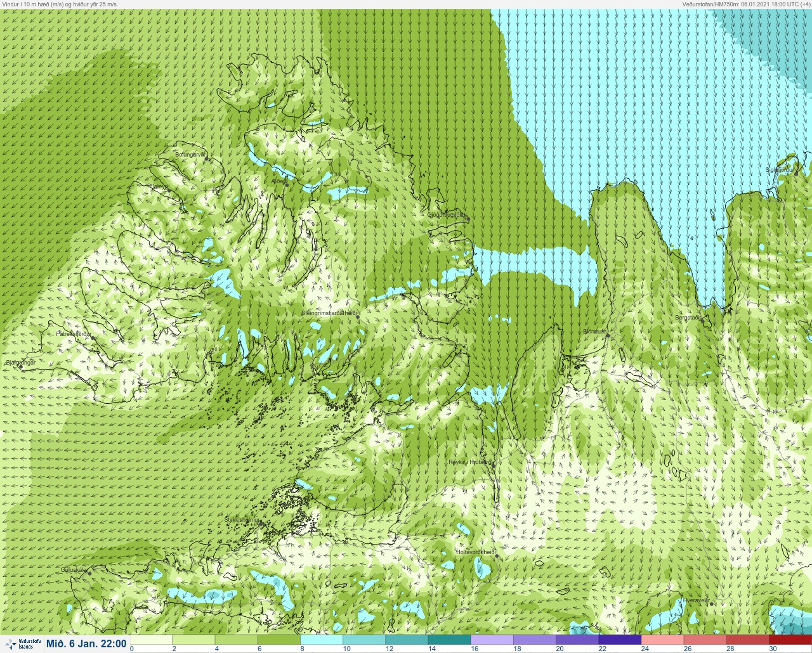This screenshot has height=653, width=812.
Task: Click the Siglufjörður station label
Action: [780, 170]
